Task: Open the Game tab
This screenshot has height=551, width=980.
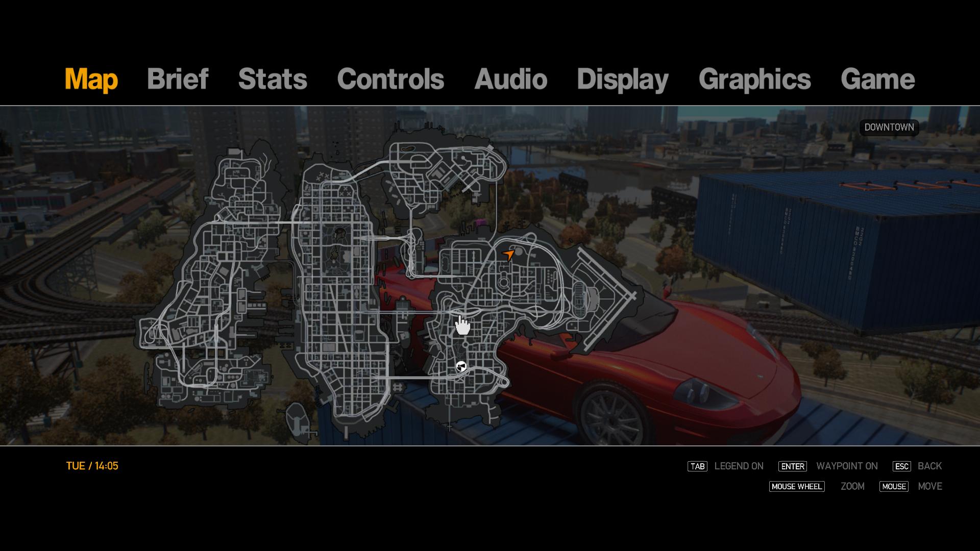Action: pos(878,79)
